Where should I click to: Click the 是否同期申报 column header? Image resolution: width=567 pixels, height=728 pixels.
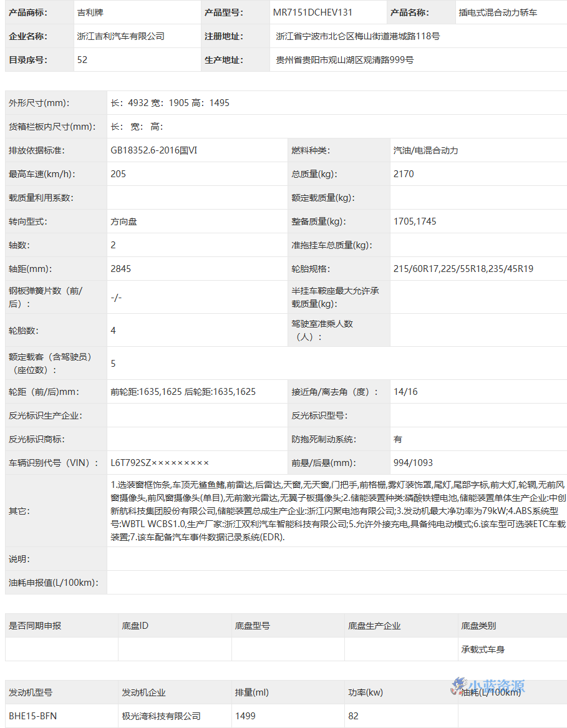point(35,626)
